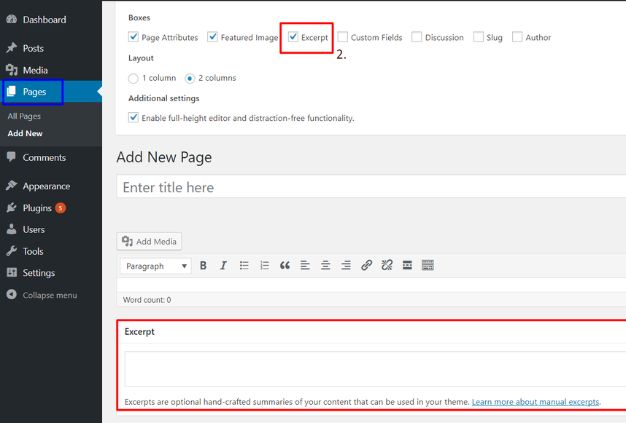Open Comments section
This screenshot has height=423, width=626.
(x=44, y=158)
